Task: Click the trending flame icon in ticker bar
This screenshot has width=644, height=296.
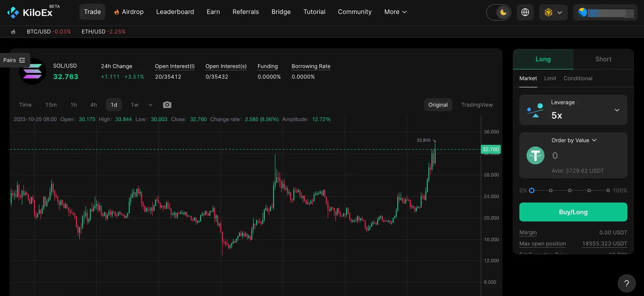Action: (13, 32)
